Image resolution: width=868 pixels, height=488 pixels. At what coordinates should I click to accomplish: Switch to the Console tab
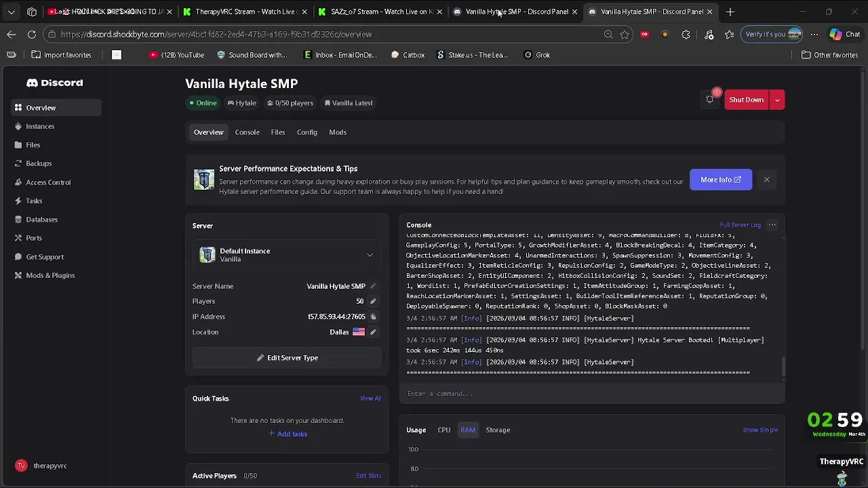coord(248,132)
